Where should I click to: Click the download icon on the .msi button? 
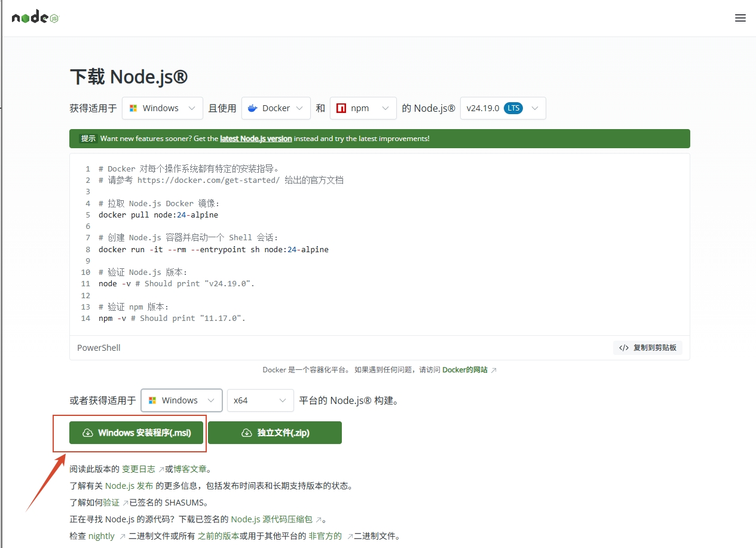pos(87,433)
